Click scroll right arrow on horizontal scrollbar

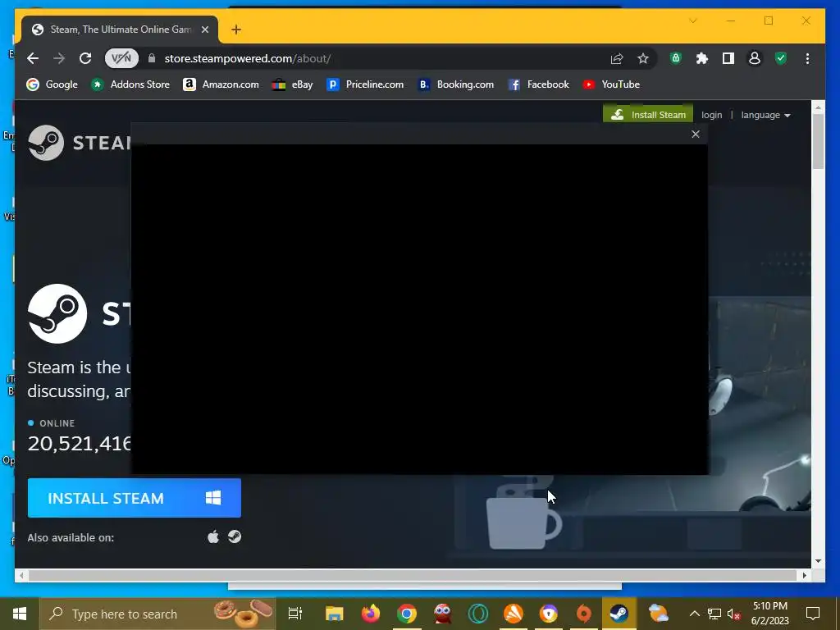(x=804, y=575)
